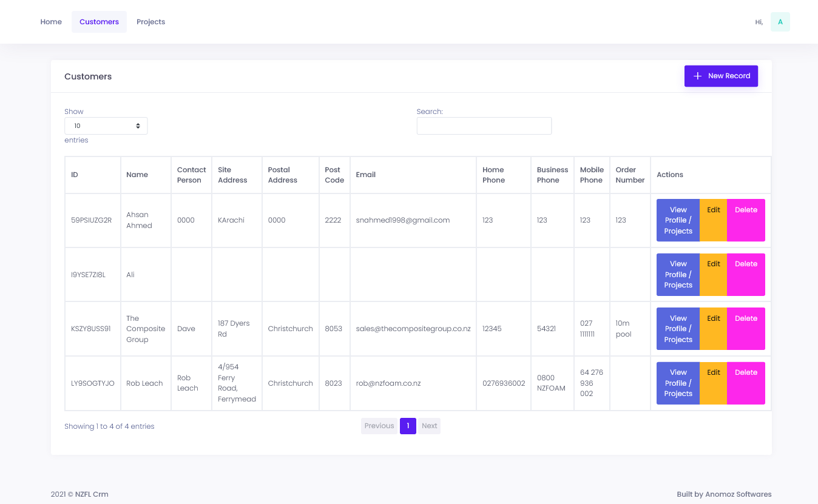
Task: Click the Built by Anomoz Softwares link
Action: (x=723, y=494)
